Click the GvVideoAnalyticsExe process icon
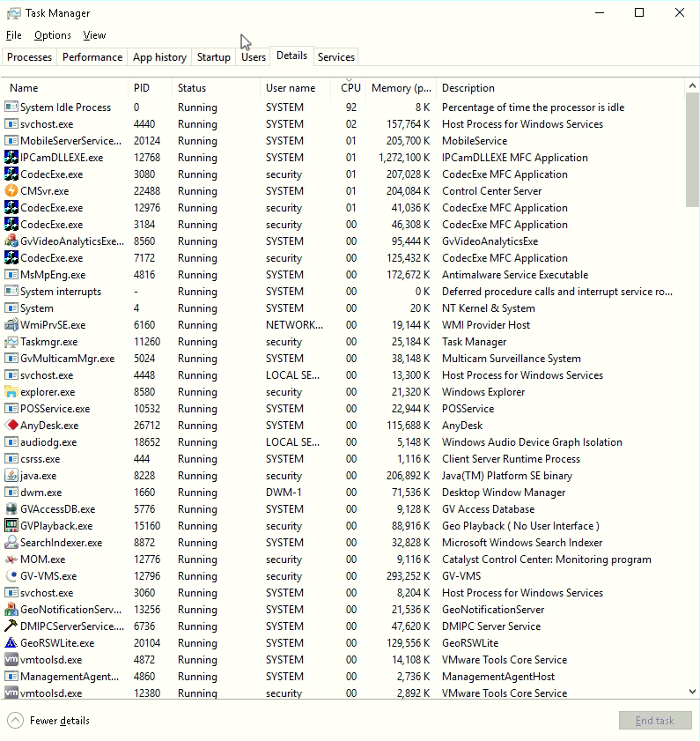 pyautogui.click(x=11, y=241)
